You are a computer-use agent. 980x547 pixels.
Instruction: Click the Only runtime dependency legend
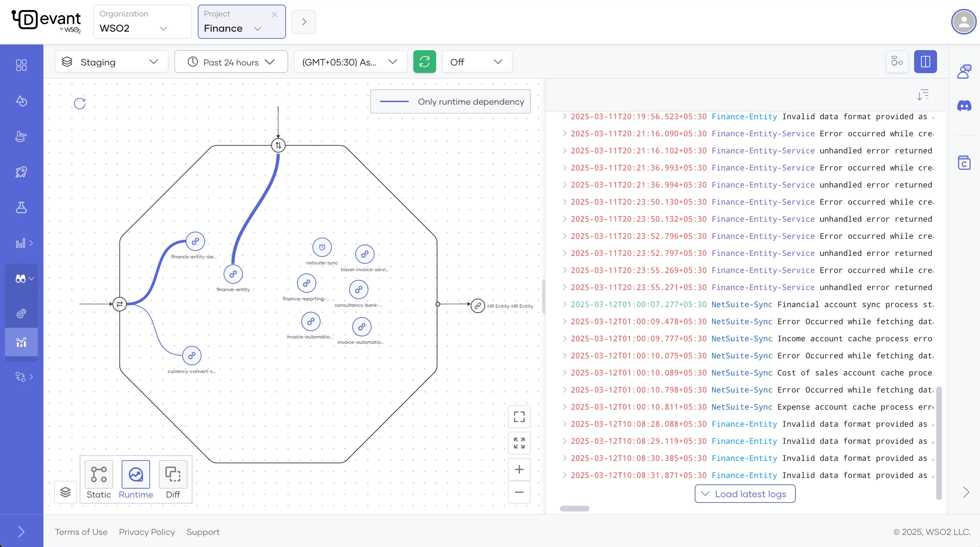[450, 102]
